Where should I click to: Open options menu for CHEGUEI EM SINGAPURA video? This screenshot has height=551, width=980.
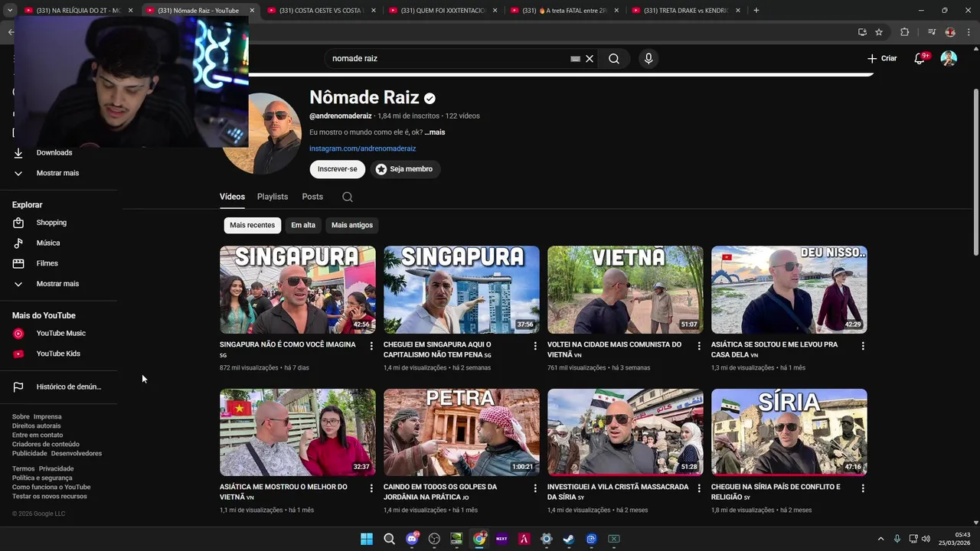535,346
